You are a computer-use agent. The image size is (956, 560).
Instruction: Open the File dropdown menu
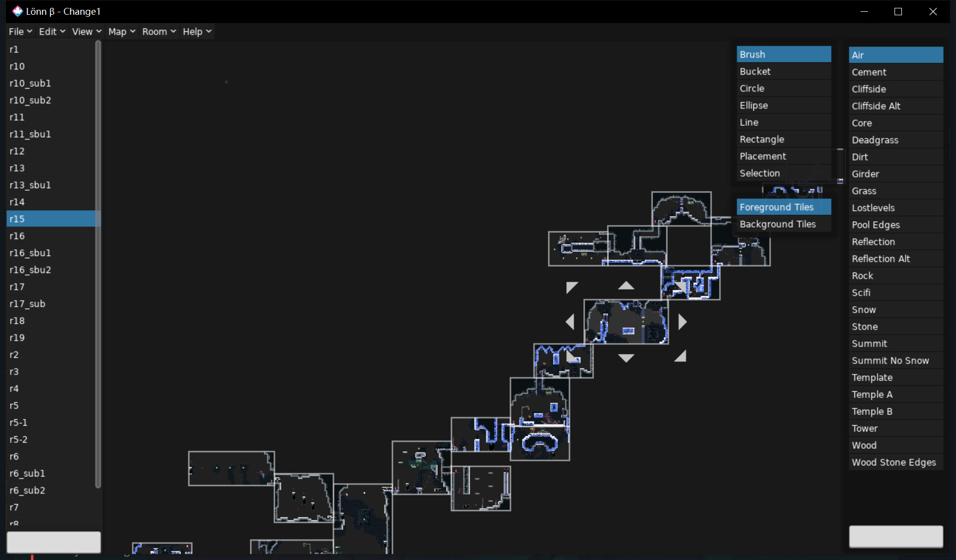20,31
